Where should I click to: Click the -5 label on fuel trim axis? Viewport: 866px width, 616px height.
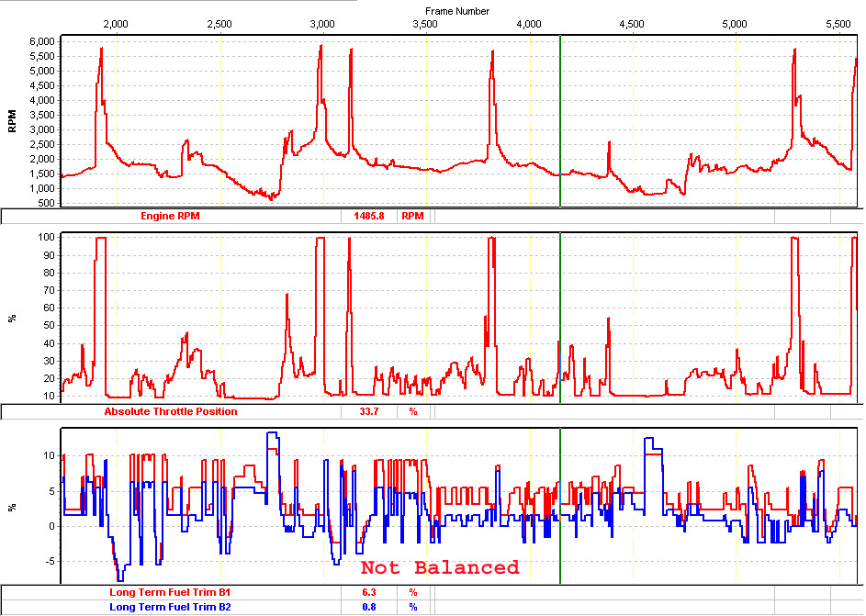point(50,562)
